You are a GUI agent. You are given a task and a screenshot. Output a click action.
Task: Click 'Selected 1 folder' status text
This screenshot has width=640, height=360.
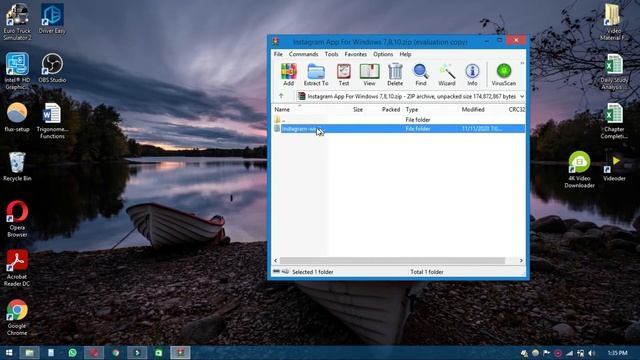pos(313,272)
